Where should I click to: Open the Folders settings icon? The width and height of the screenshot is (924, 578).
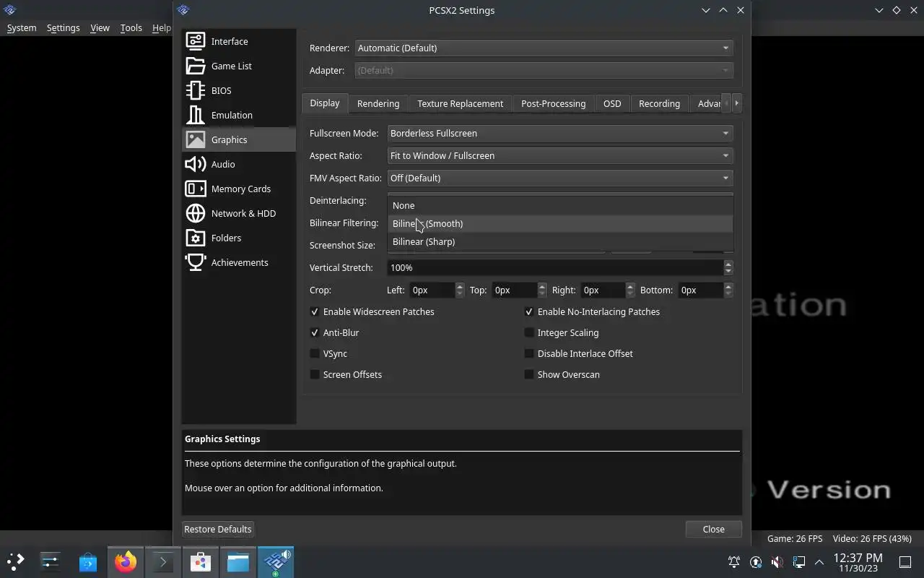pos(196,238)
